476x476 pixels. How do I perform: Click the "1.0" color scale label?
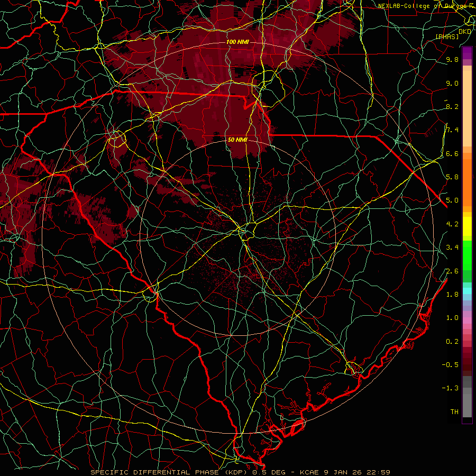coord(452,318)
